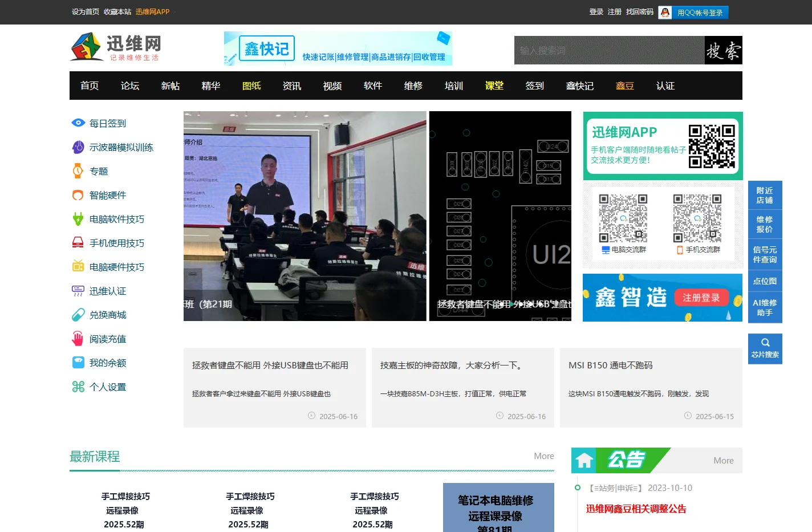Click the 登录 link in top bar

[596, 11]
